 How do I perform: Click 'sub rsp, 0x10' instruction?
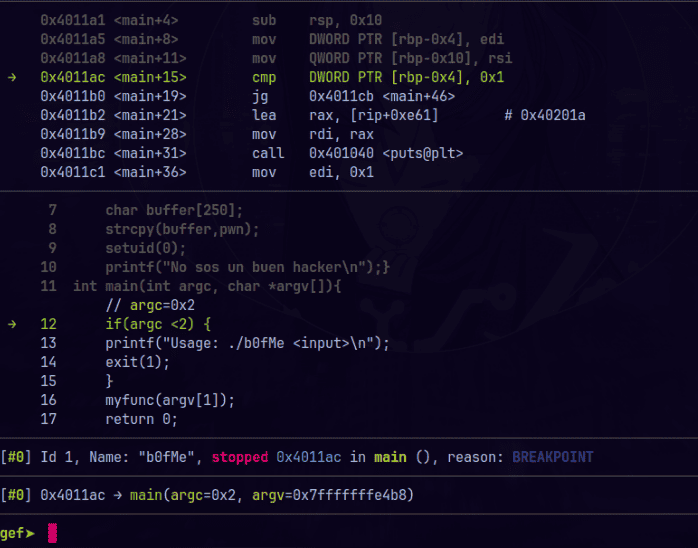tap(317, 20)
